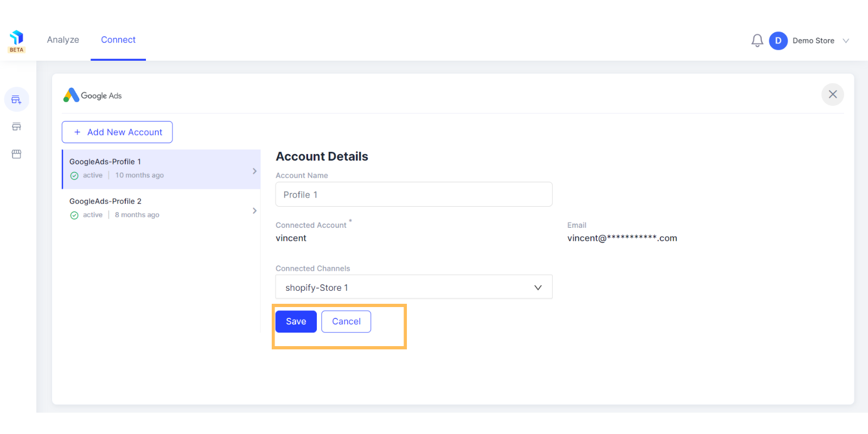Select the first sidebar store-add icon
Viewport: 868px width, 434px height.
16,100
